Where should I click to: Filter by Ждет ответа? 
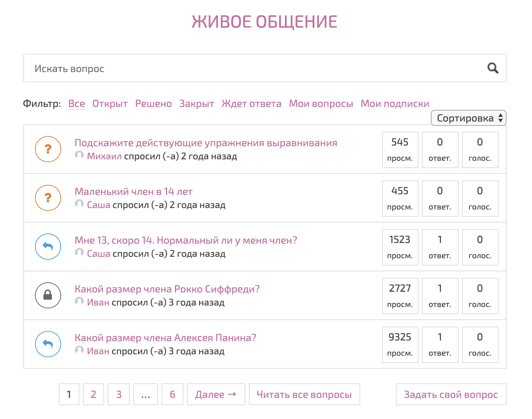click(x=251, y=104)
